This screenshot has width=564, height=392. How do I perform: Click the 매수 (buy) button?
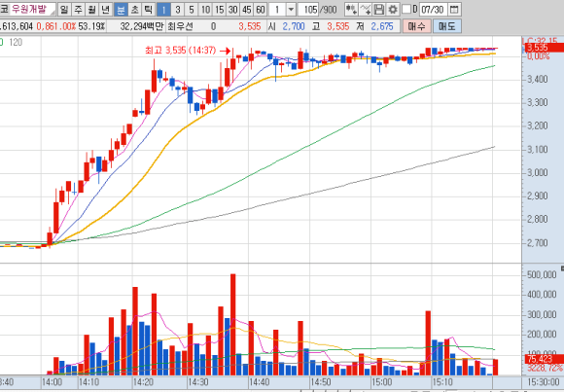tap(416, 26)
